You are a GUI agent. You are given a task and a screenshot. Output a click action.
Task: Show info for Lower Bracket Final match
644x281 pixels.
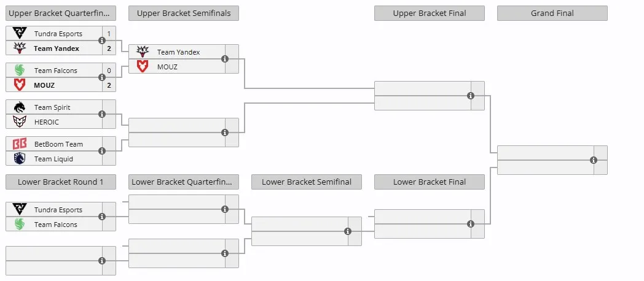pos(471,224)
